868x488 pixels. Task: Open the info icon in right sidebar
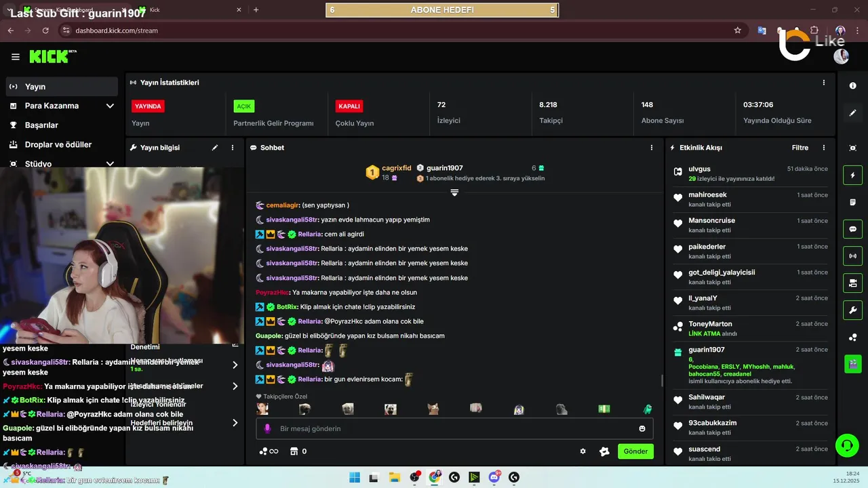coord(853,86)
